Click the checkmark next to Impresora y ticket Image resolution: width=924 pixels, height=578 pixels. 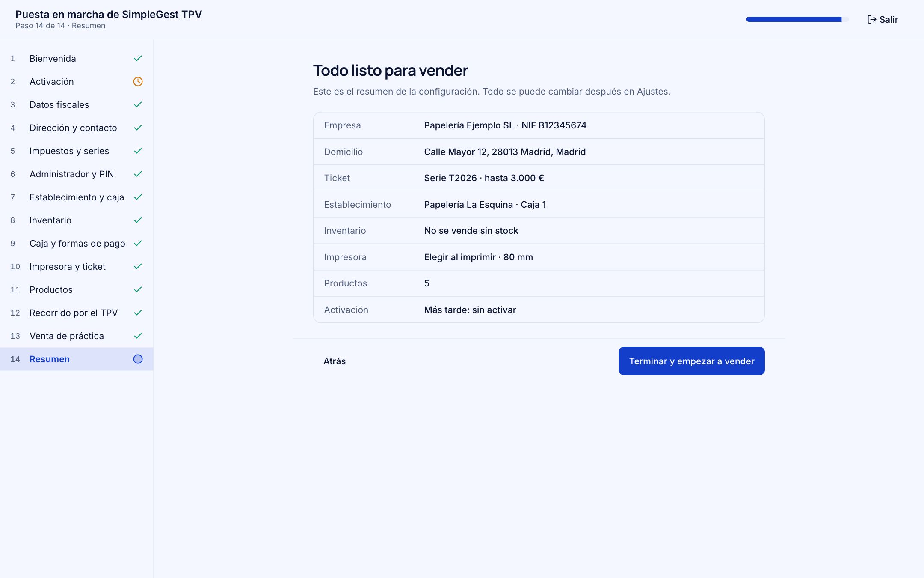click(x=138, y=267)
